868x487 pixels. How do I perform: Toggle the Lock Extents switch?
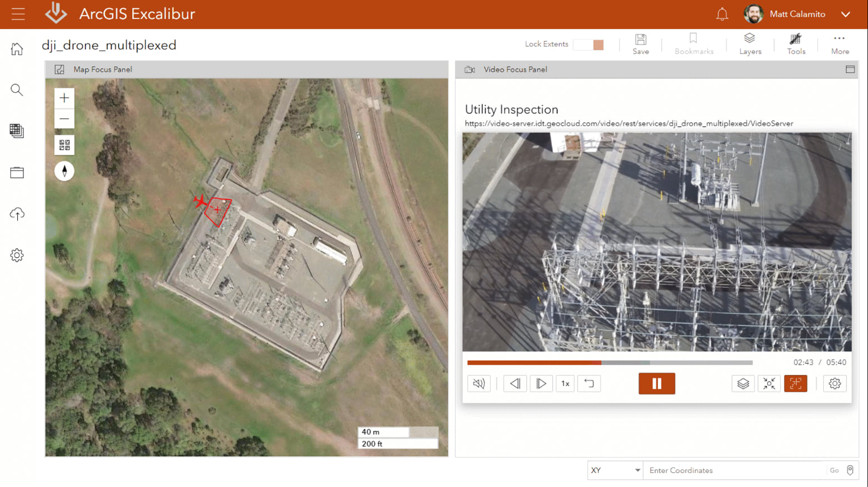pyautogui.click(x=589, y=45)
